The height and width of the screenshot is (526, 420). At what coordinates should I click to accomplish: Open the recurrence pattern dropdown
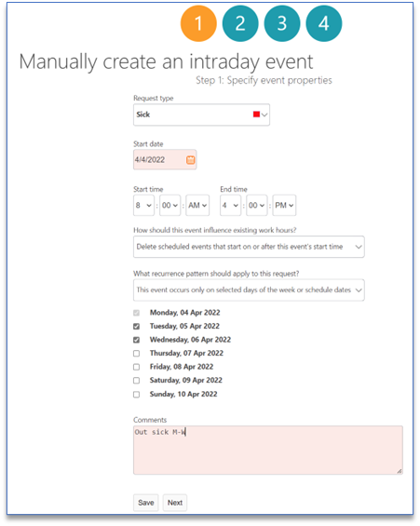(249, 290)
